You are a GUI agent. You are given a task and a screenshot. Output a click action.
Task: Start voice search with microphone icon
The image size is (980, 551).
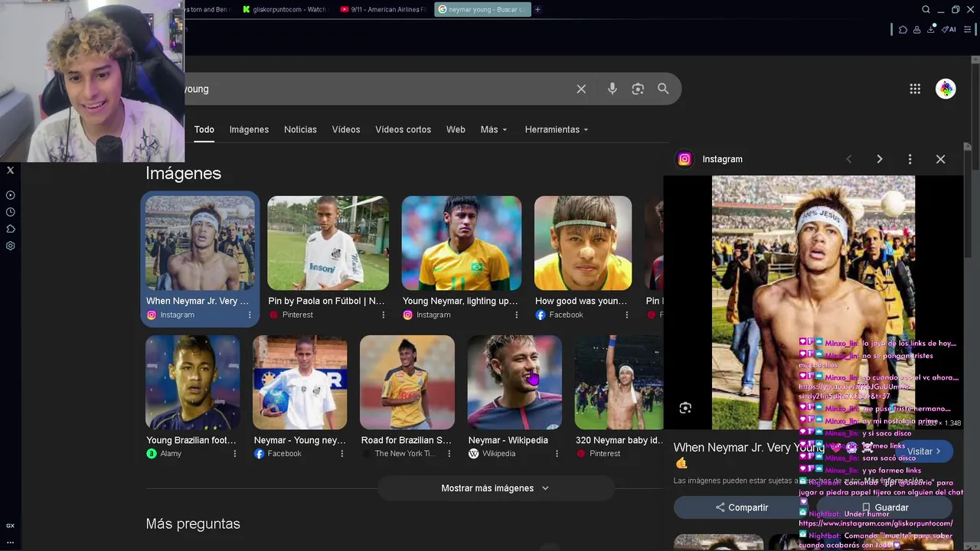[x=612, y=89]
